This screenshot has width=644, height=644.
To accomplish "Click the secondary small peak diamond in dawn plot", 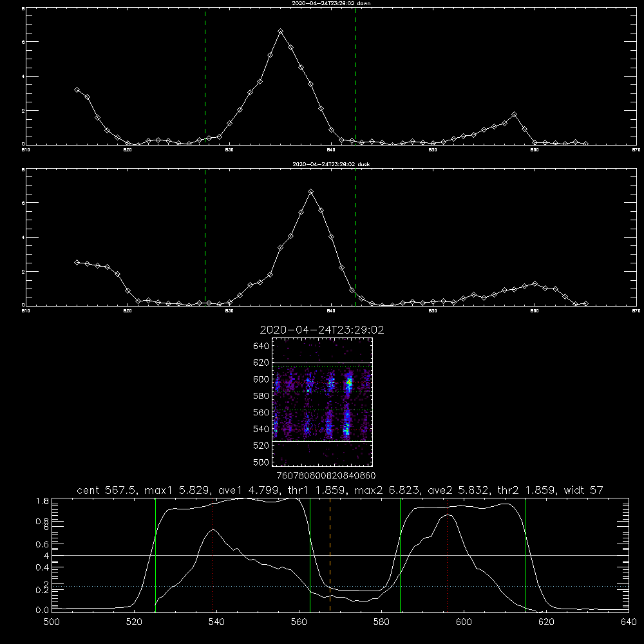I will (x=514, y=114).
